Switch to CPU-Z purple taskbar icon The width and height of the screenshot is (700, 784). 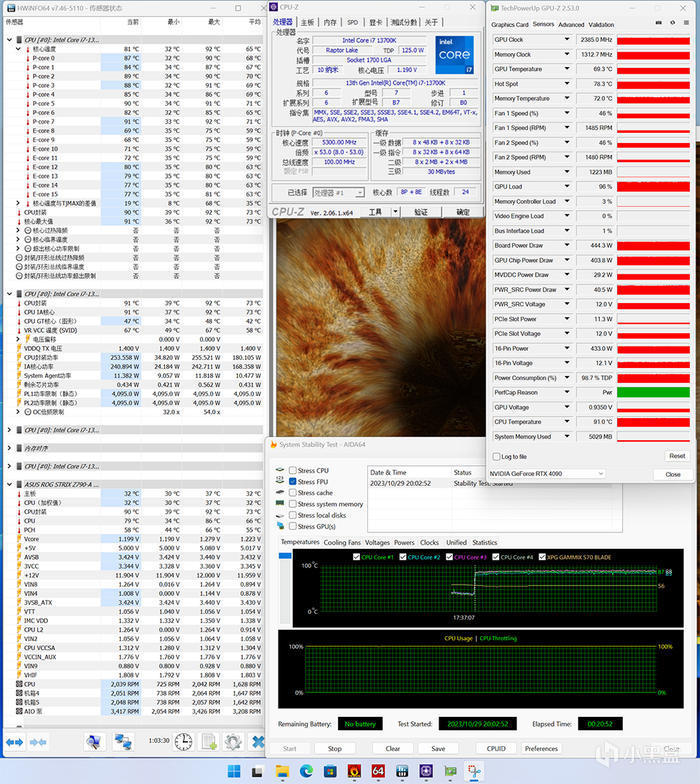coord(426,771)
